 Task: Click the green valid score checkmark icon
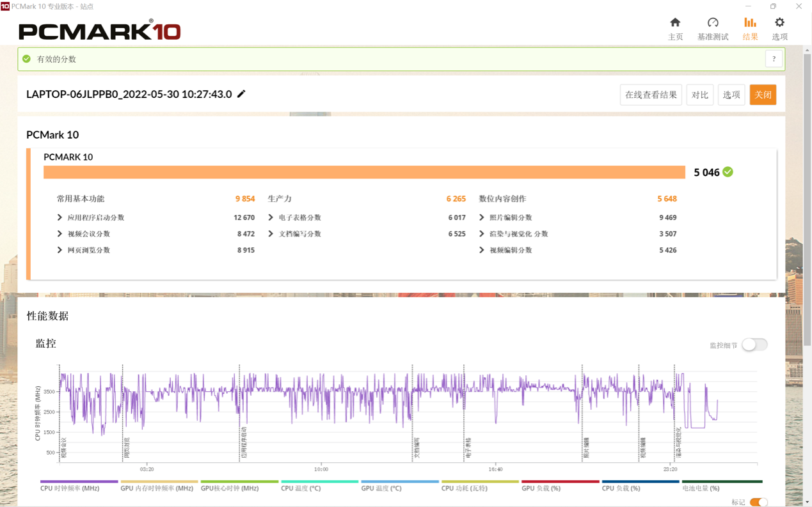coord(26,59)
